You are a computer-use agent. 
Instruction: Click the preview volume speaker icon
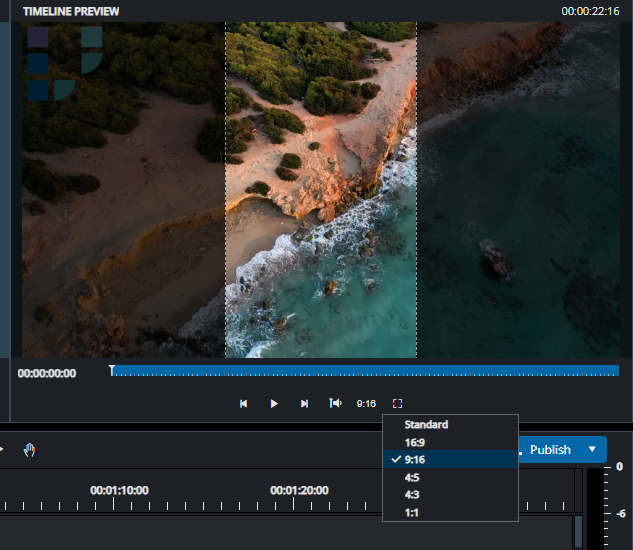(335, 403)
